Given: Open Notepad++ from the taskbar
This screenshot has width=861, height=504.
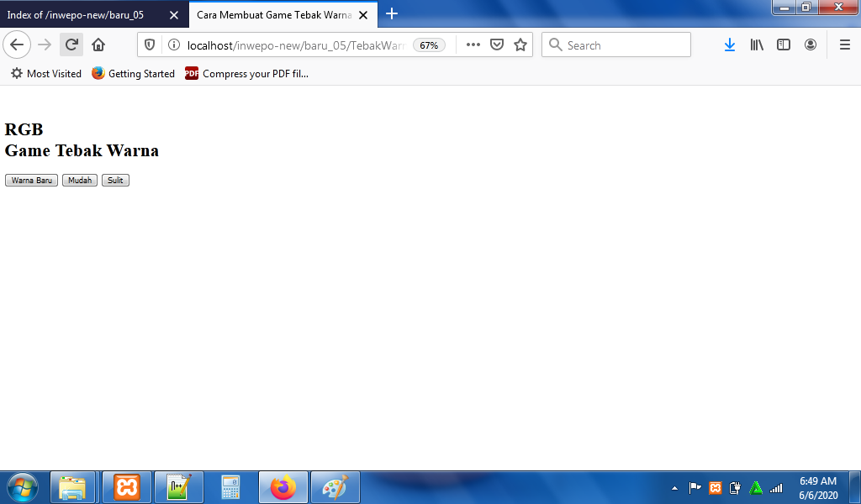Looking at the screenshot, I should coord(179,487).
